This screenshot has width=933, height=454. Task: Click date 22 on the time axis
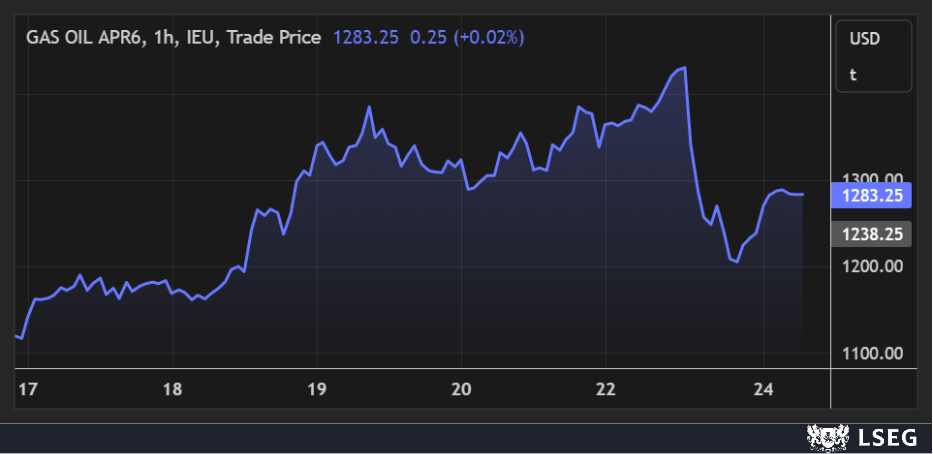606,388
